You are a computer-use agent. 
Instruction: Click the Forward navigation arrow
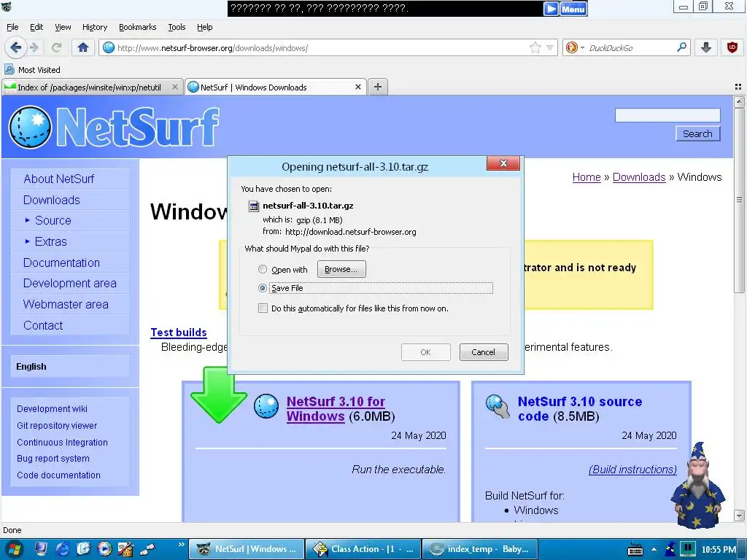click(34, 47)
